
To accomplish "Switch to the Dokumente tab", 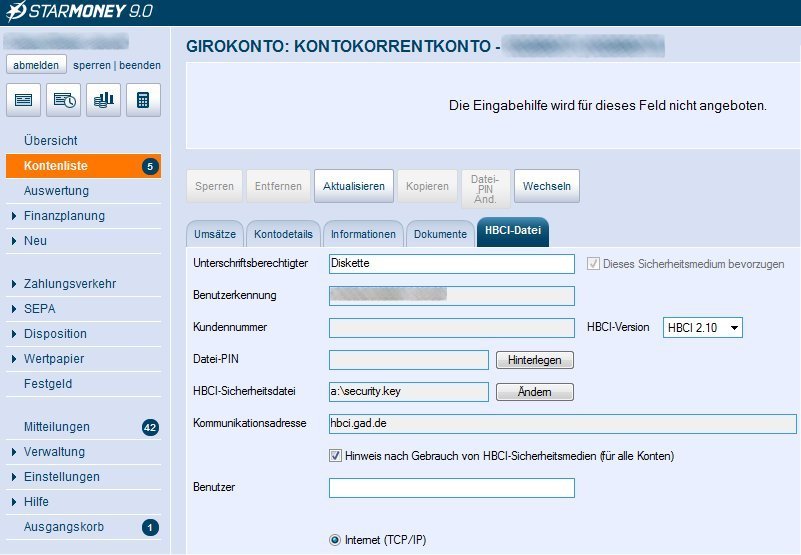I will 440,234.
